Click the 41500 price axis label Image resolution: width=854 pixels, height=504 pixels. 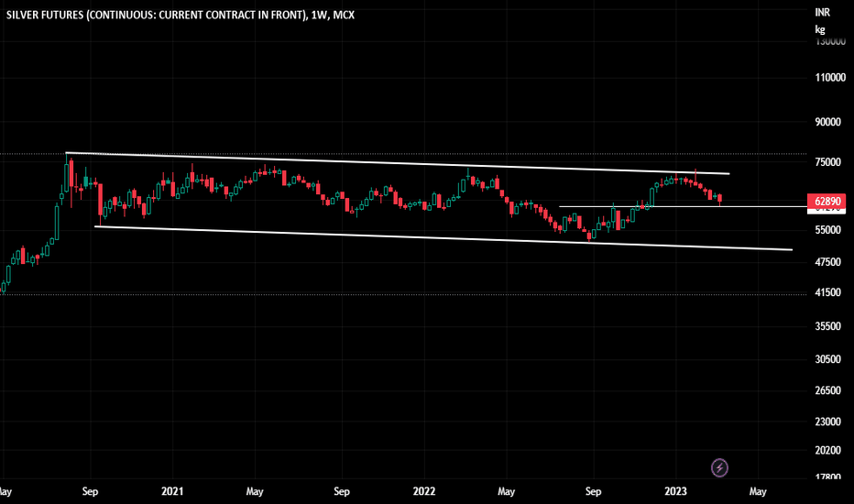[x=827, y=292]
